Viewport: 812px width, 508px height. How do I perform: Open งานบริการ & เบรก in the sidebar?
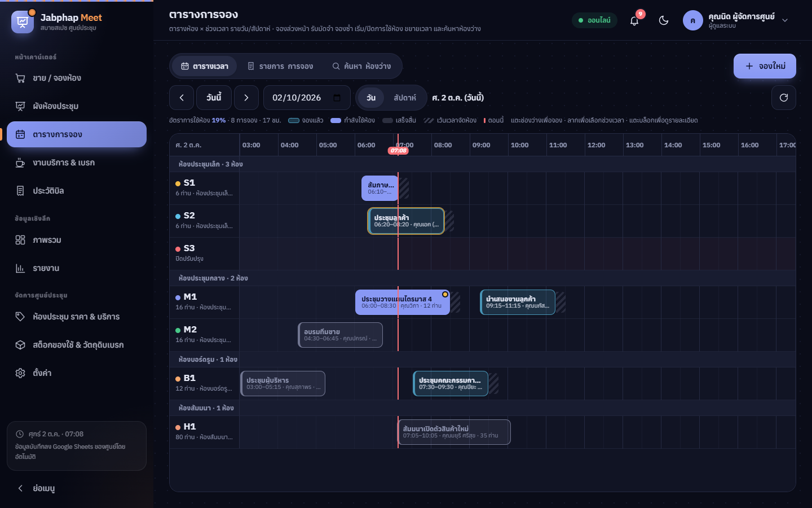[77, 163]
